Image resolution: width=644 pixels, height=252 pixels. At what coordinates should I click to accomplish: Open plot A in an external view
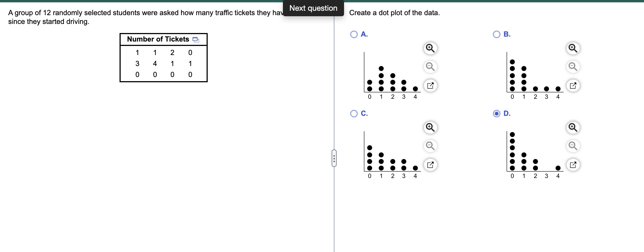click(x=430, y=85)
